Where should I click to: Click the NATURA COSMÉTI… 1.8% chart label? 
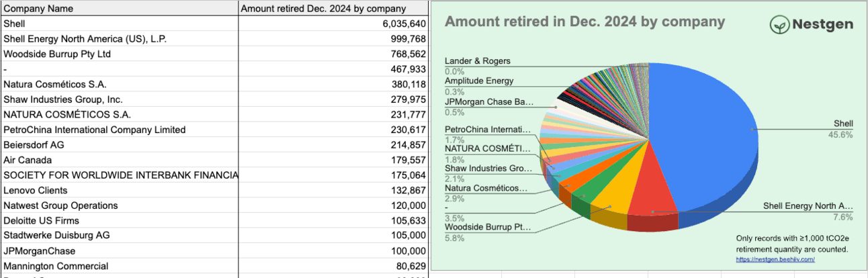(488, 154)
